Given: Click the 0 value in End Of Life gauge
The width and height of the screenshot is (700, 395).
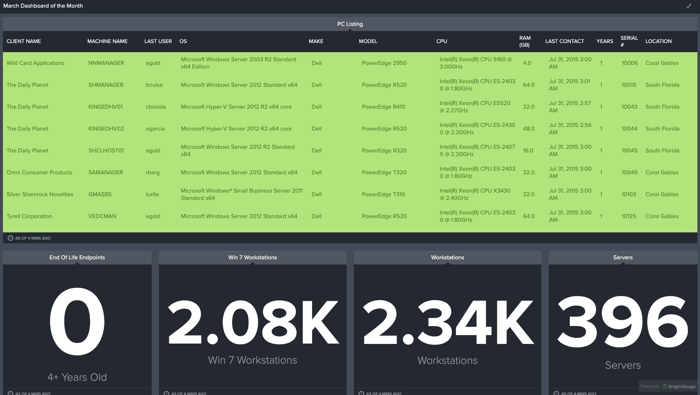Looking at the screenshot, I should tap(77, 322).
